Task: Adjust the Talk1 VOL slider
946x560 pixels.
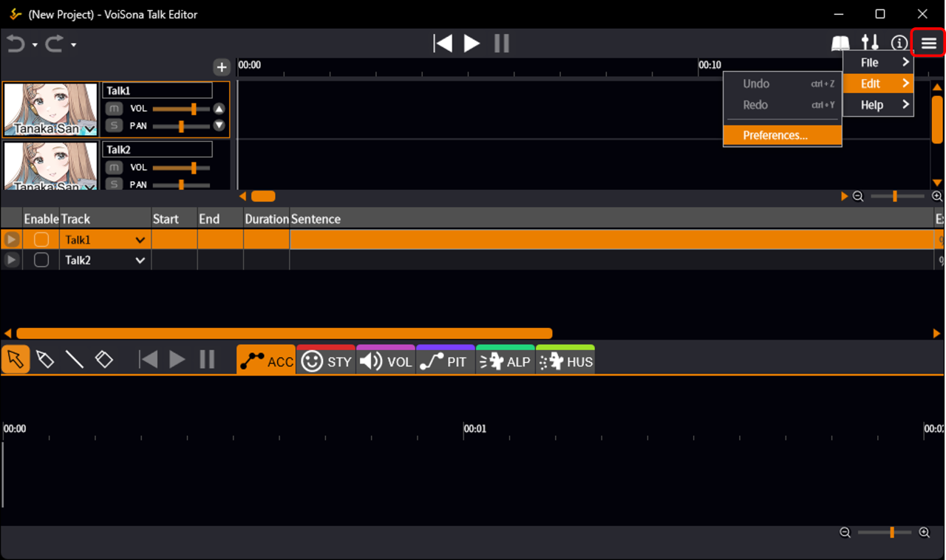Action: (x=181, y=109)
